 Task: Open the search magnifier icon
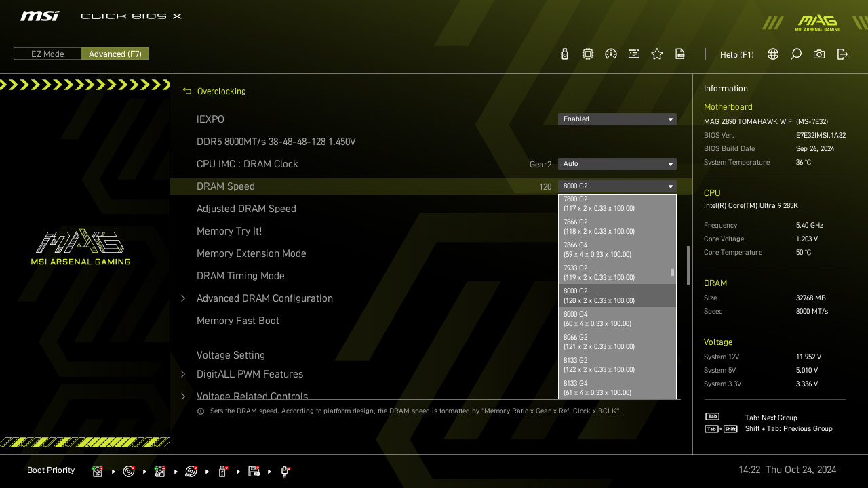796,54
